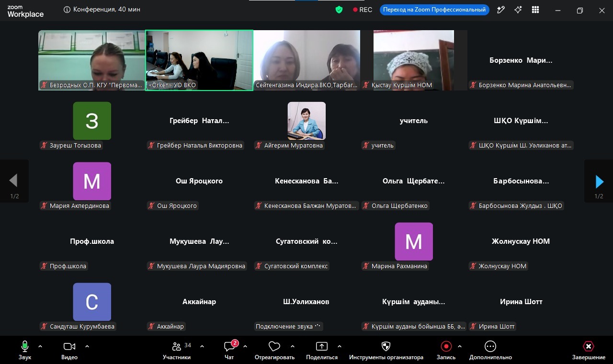Open Чат panel with unread messages
The image size is (613, 364).
tap(229, 350)
